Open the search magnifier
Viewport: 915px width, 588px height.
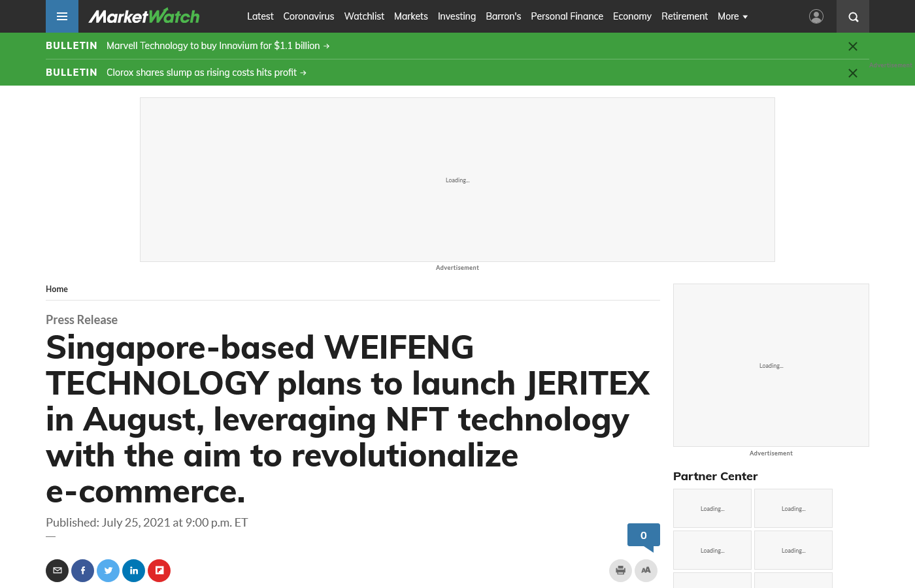click(x=853, y=16)
